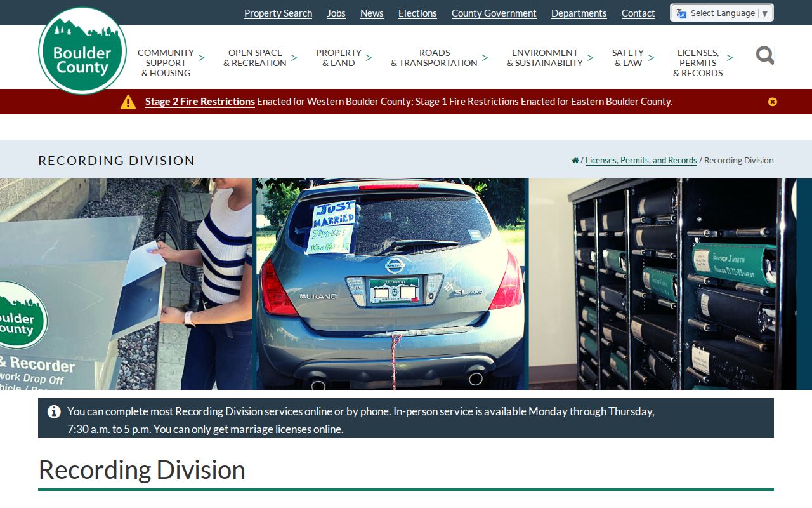Viewport: 812px width, 508px height.
Task: Click the Google Translate icon
Action: (x=681, y=13)
